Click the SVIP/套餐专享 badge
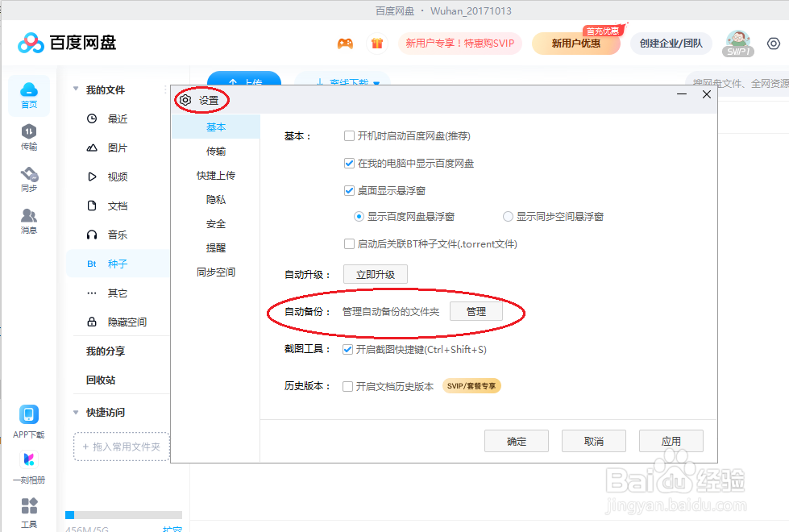 [x=471, y=386]
